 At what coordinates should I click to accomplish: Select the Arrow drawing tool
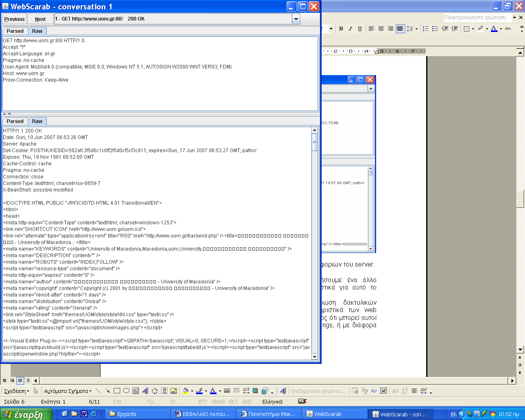coord(107,391)
